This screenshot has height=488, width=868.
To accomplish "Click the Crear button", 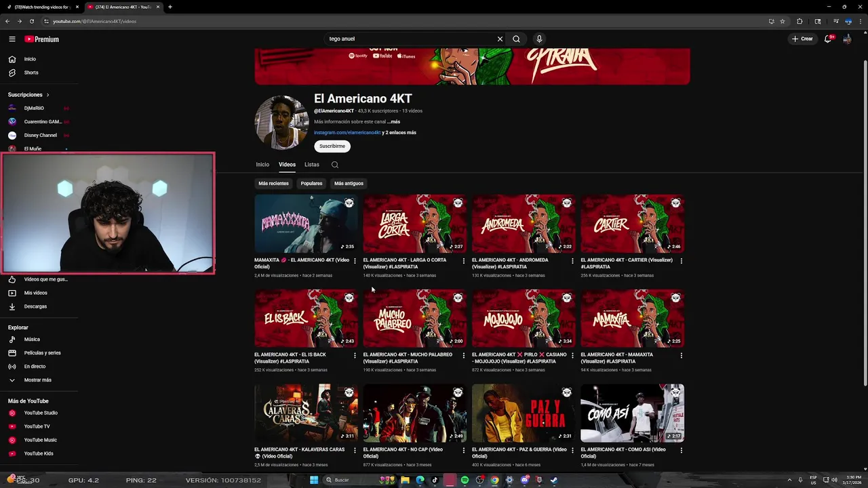I will 802,39.
